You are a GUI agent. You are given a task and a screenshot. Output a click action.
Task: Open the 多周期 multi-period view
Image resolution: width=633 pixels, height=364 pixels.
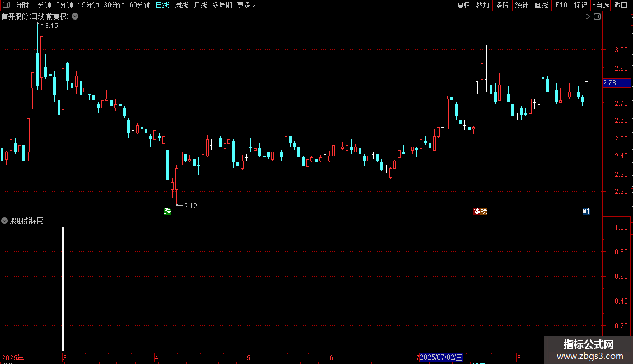pyautogui.click(x=222, y=5)
